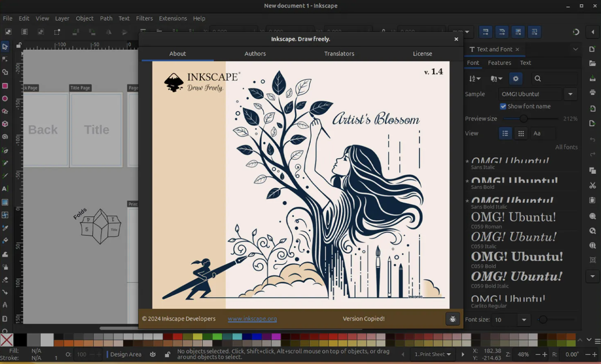Viewport: 601px width, 364px height.
Task: Open the Print Sheet page selector dropdown
Action: pos(433,354)
